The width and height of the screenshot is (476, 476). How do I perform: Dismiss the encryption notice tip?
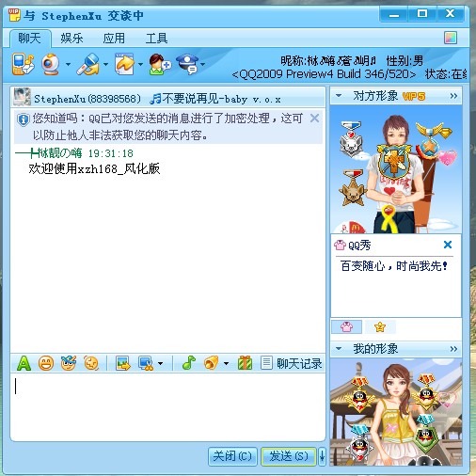tap(314, 119)
